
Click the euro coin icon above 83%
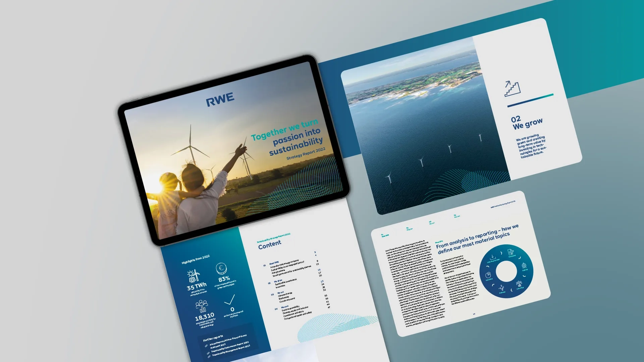point(221,268)
